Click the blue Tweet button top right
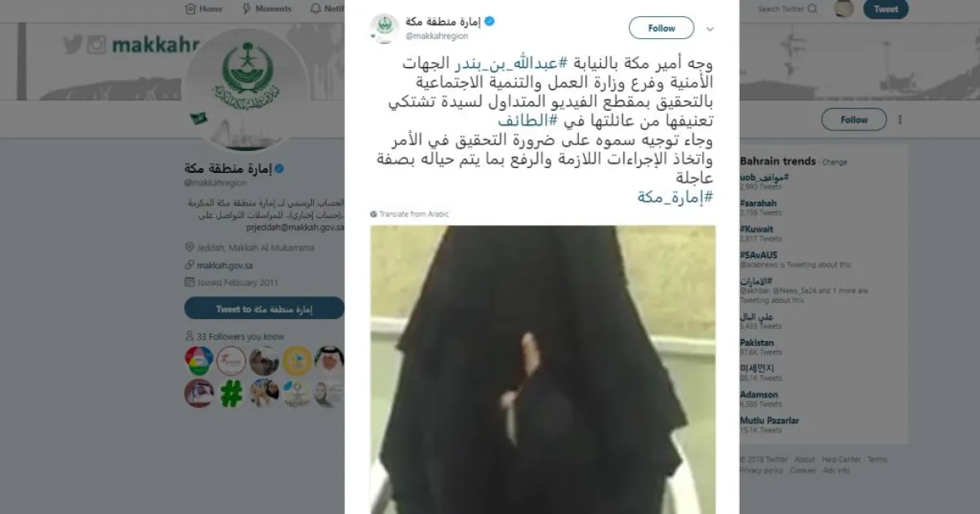Screen dimensions: 980x514 click(x=885, y=9)
